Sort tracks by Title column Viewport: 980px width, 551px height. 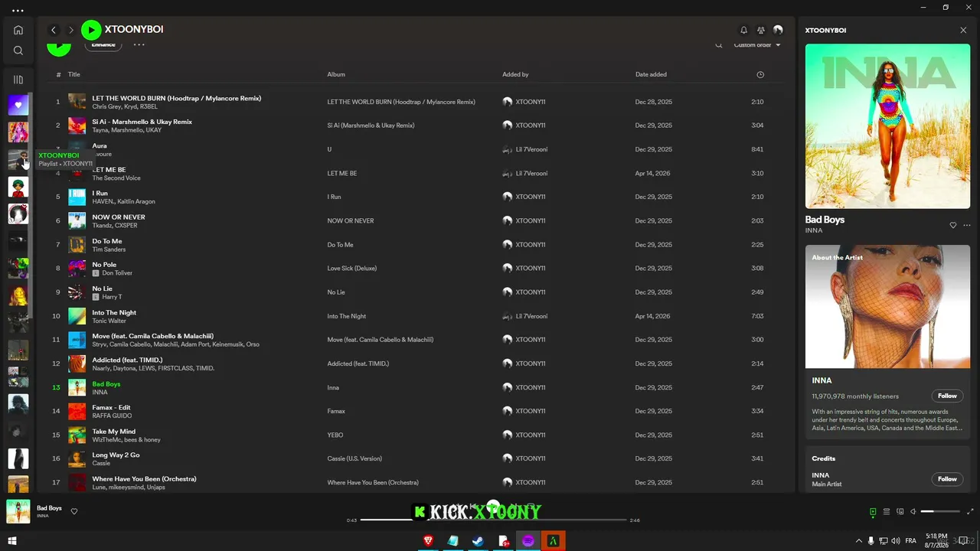pos(74,74)
